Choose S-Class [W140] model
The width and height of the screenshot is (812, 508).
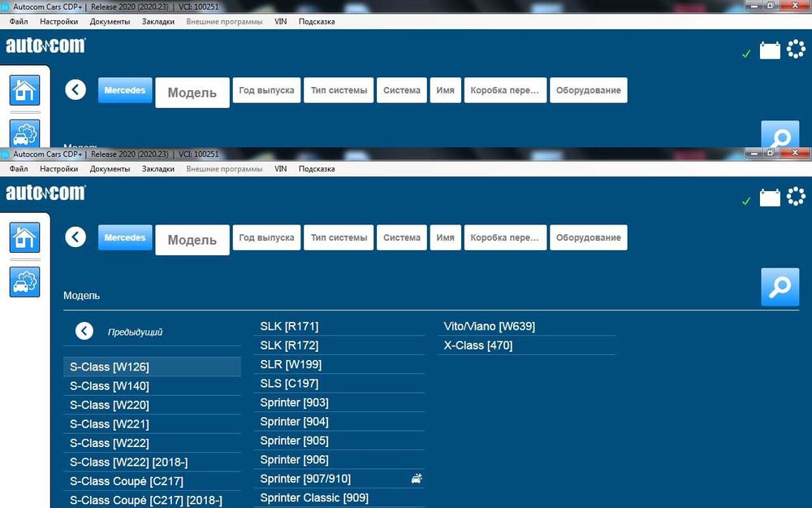(153, 385)
